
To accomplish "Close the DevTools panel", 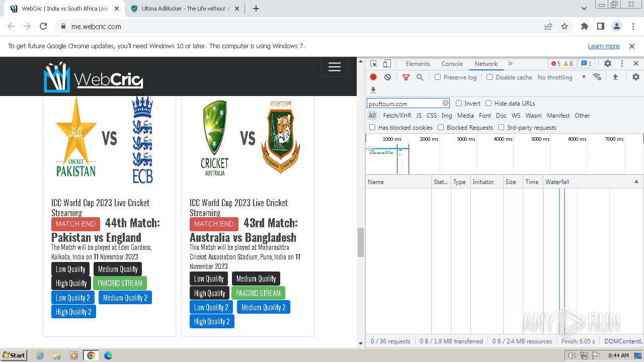I will 636,64.
